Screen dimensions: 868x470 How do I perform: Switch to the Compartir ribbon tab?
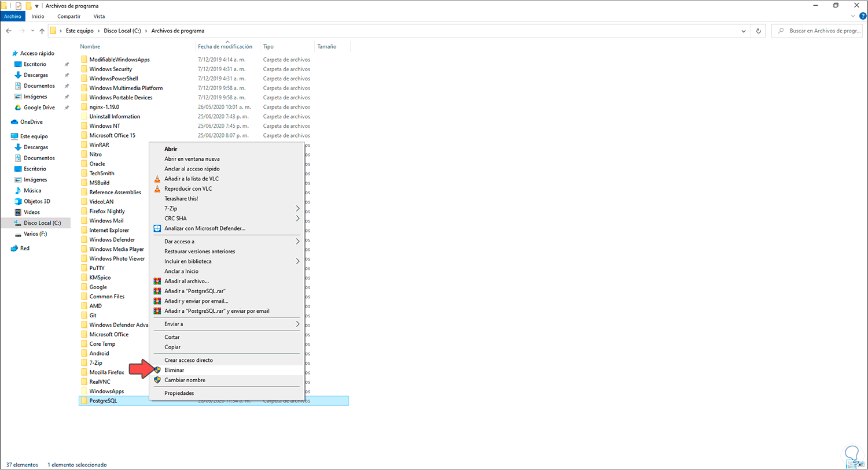69,16
